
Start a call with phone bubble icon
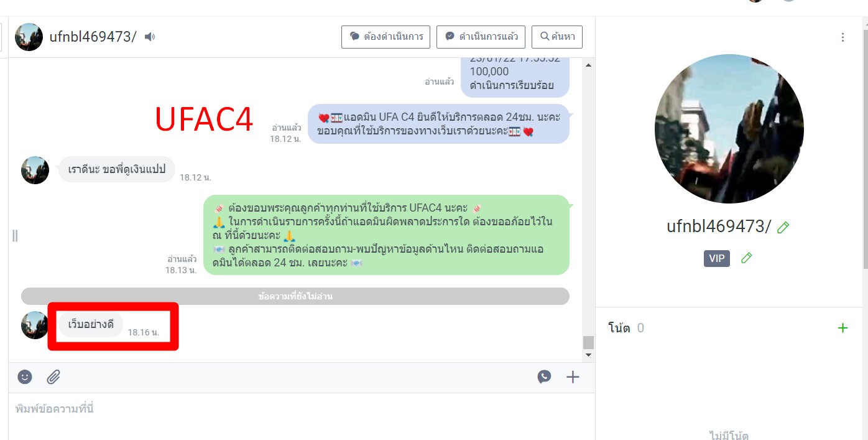[544, 377]
